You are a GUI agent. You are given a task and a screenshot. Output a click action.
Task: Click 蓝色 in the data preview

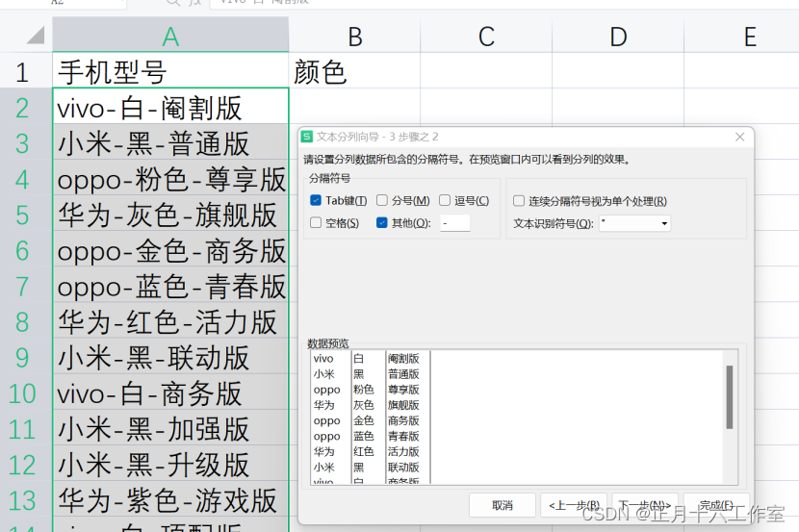pyautogui.click(x=363, y=437)
